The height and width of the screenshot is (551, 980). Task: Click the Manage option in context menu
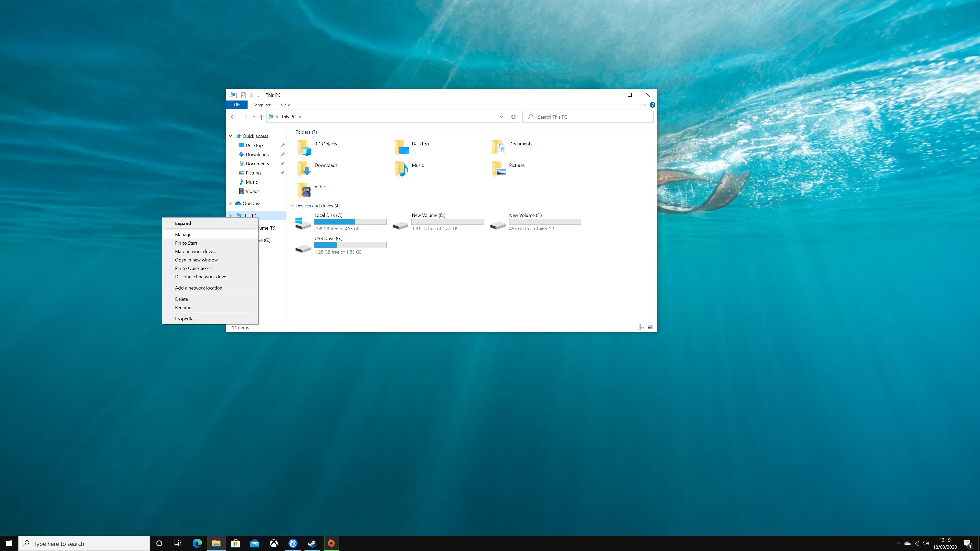point(183,234)
